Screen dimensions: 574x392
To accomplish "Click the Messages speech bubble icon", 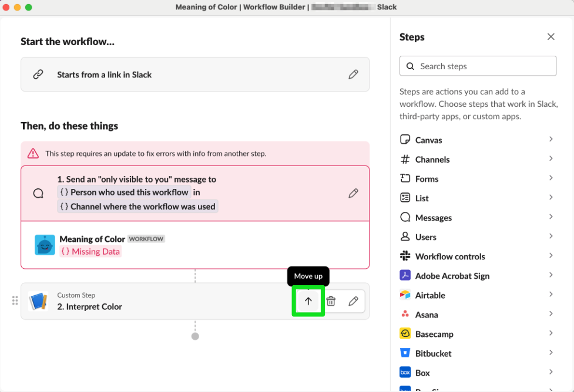I will point(405,217).
